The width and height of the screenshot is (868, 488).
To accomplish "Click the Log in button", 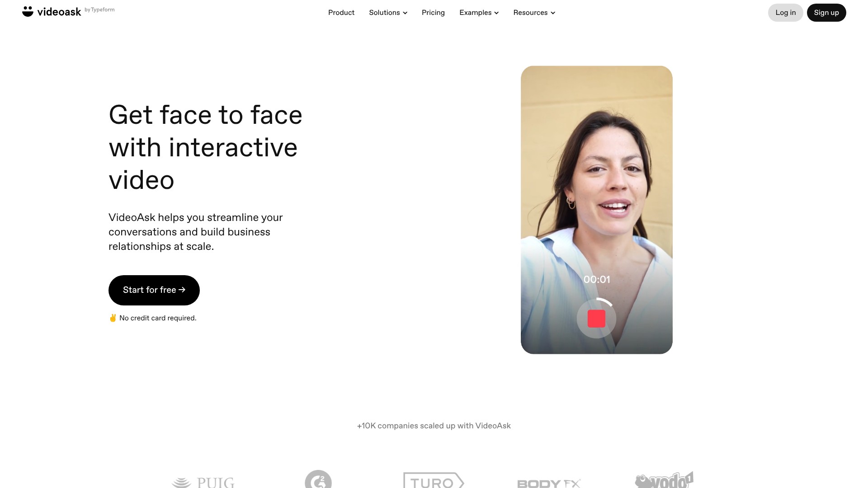I will [785, 13].
